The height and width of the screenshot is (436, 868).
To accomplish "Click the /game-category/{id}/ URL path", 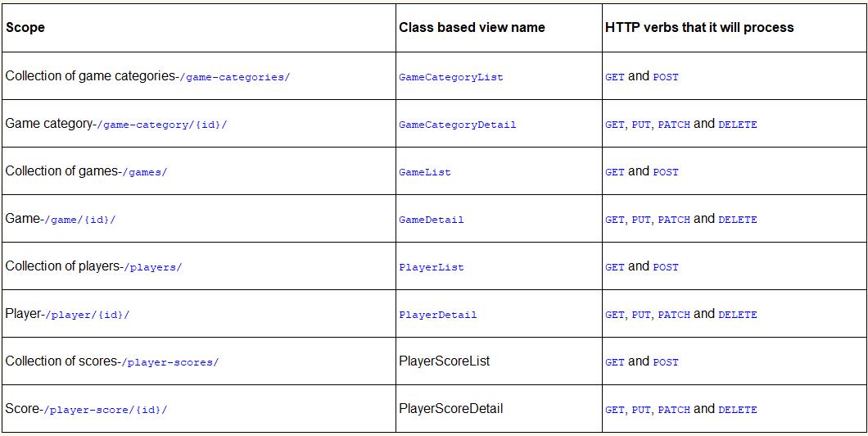I will [162, 125].
